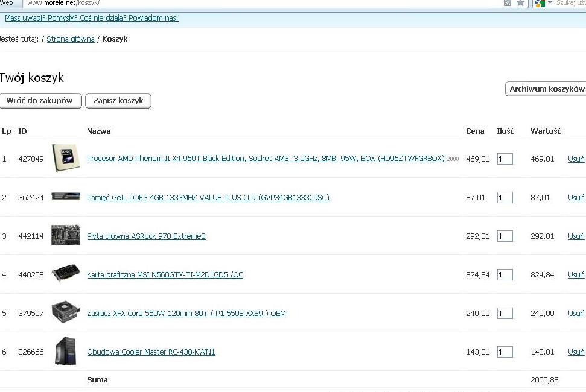This screenshot has width=586, height=392.
Task: Open the XFX Core 550W power supply link
Action: [186, 313]
